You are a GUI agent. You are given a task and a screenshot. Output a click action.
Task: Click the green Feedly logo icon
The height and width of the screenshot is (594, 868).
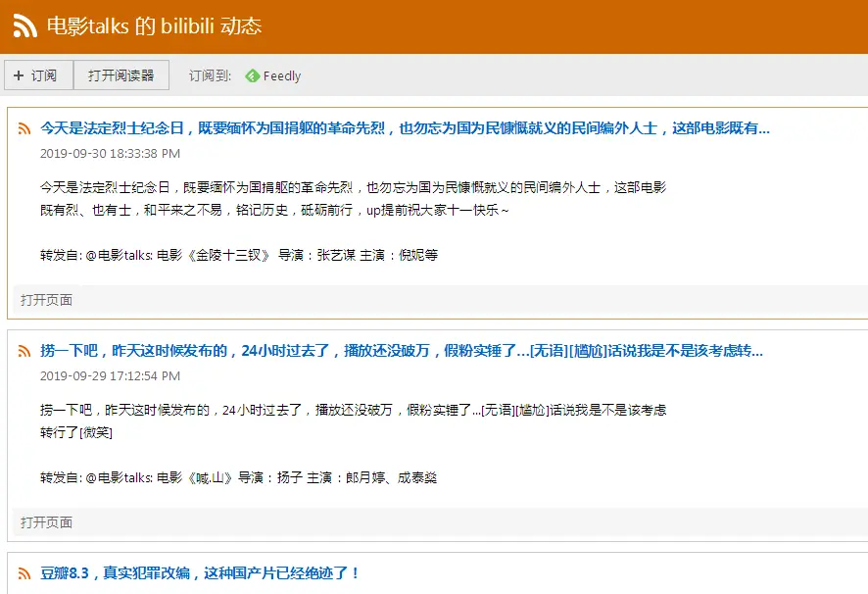253,75
